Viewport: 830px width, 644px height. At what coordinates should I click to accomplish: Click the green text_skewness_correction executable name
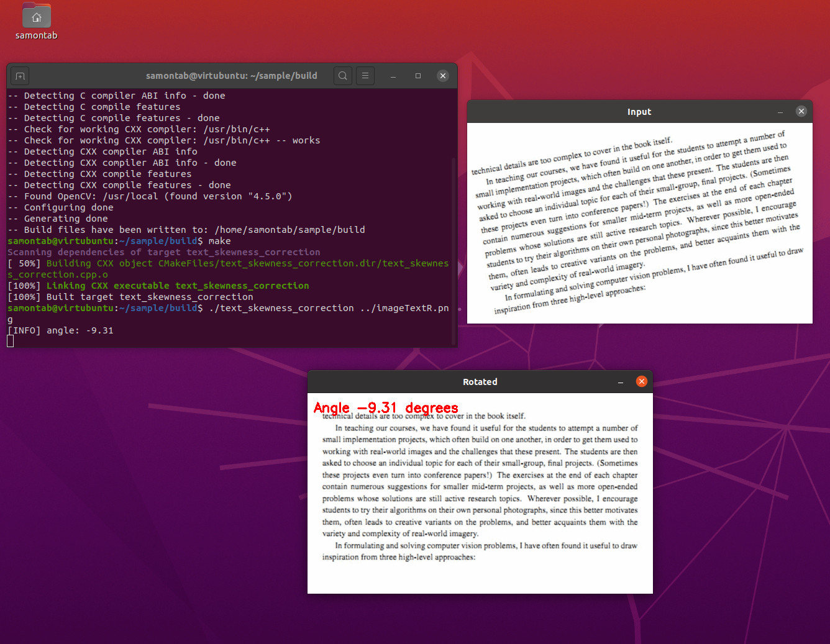pyautogui.click(x=242, y=285)
